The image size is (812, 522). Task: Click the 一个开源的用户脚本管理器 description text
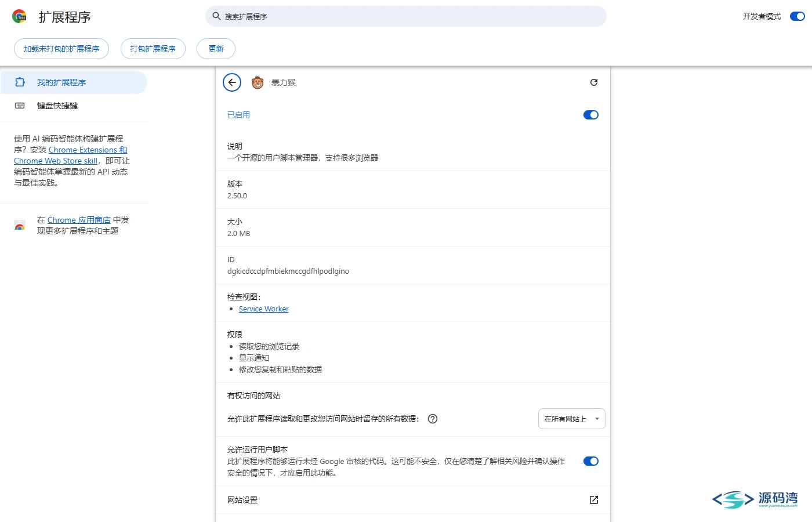click(x=303, y=158)
